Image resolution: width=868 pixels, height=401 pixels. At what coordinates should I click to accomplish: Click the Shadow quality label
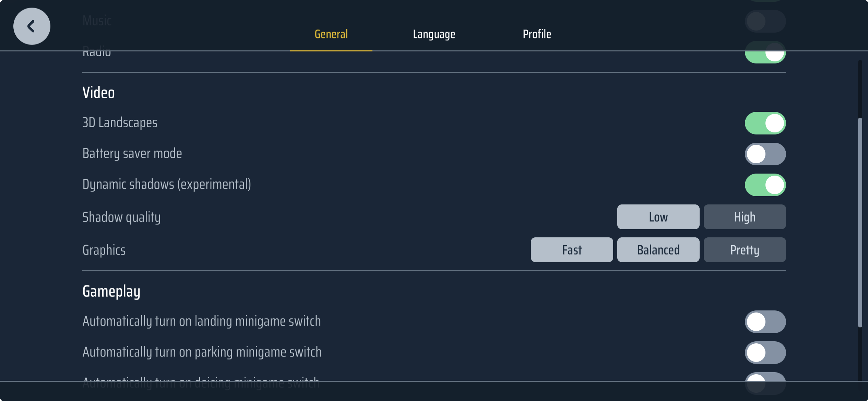point(121,217)
